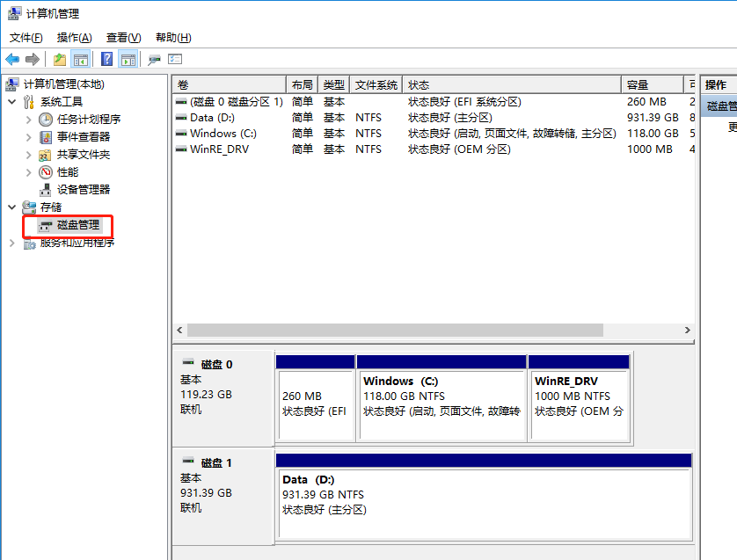Collapse the 系统工具 tree node
737x560 pixels.
click(12, 102)
